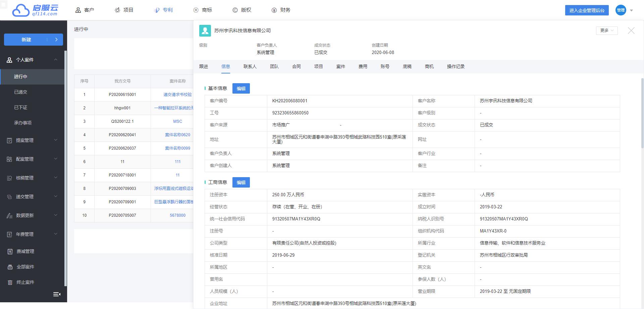
Task: Open case link 案件名称0099
Action: 177,148
